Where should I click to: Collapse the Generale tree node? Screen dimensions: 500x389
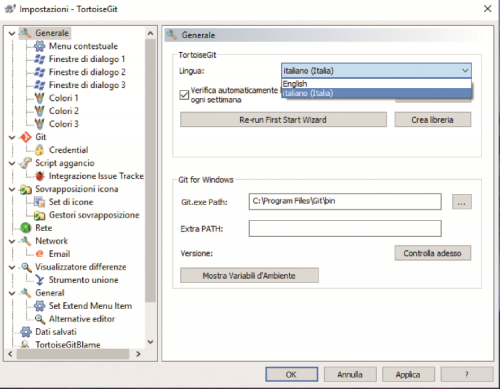12,33
